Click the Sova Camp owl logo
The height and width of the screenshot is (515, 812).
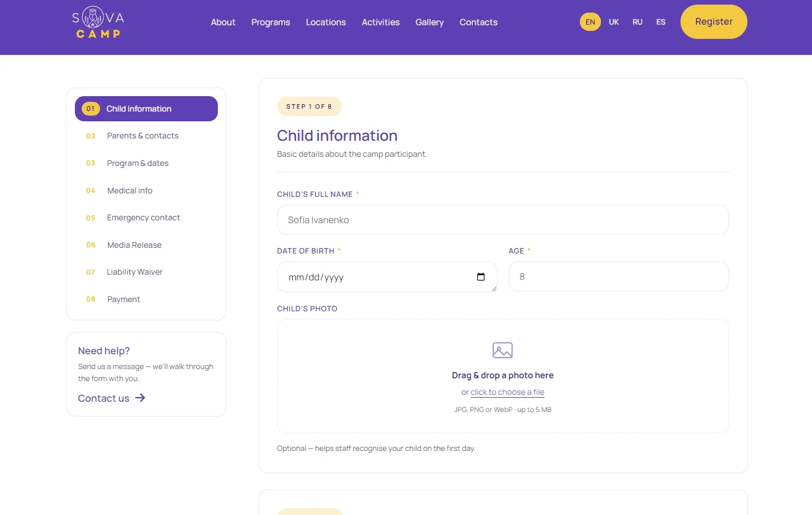pyautogui.click(x=98, y=22)
